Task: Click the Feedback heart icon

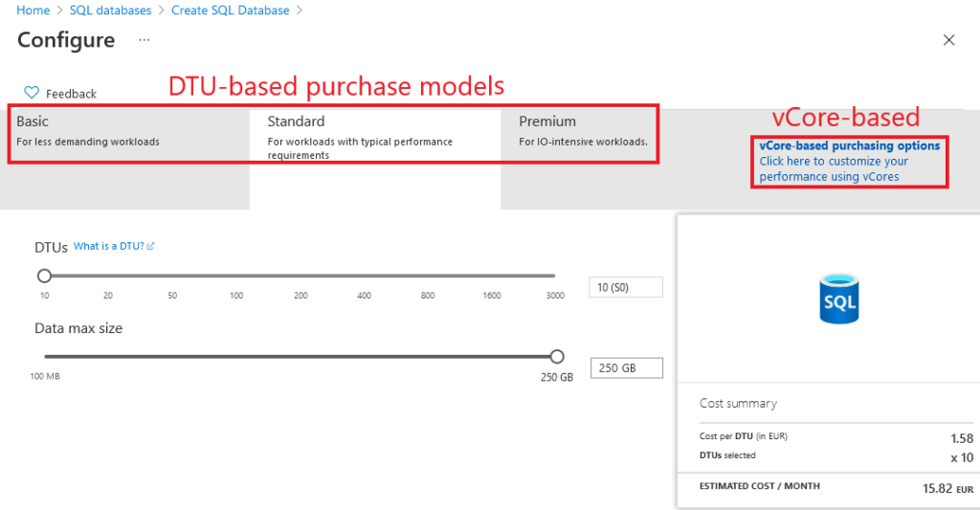Action: point(32,93)
